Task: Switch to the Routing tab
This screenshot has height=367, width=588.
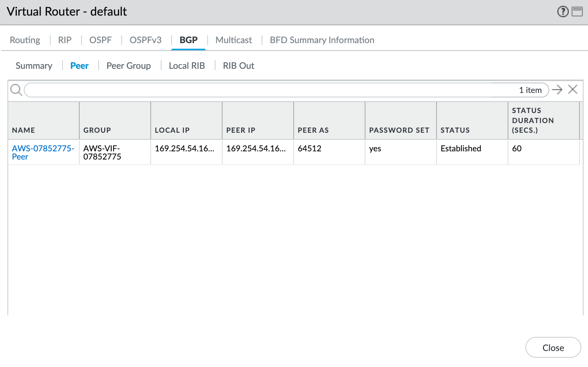Action: [x=25, y=40]
